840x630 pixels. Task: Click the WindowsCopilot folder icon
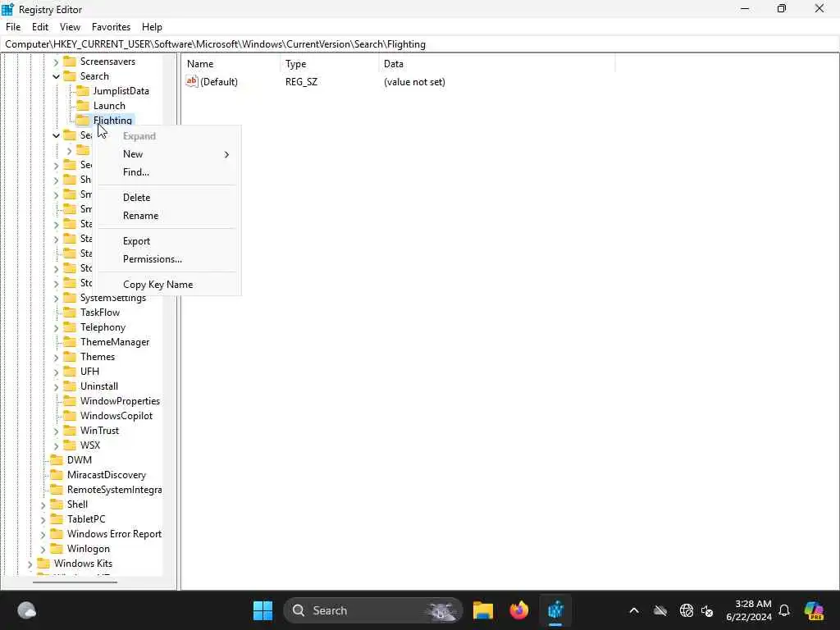tap(70, 415)
